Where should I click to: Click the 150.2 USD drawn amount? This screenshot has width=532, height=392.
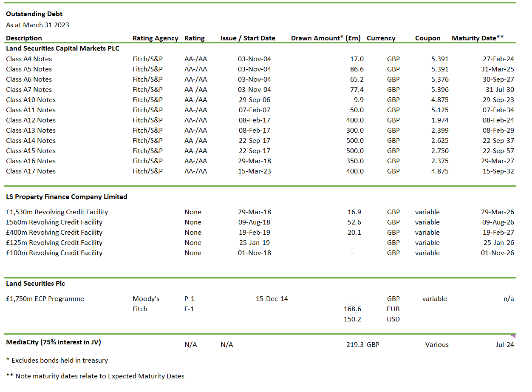pos(352,319)
